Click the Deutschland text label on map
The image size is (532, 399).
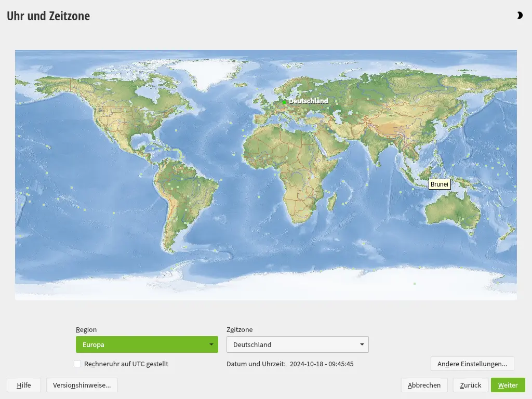point(309,101)
